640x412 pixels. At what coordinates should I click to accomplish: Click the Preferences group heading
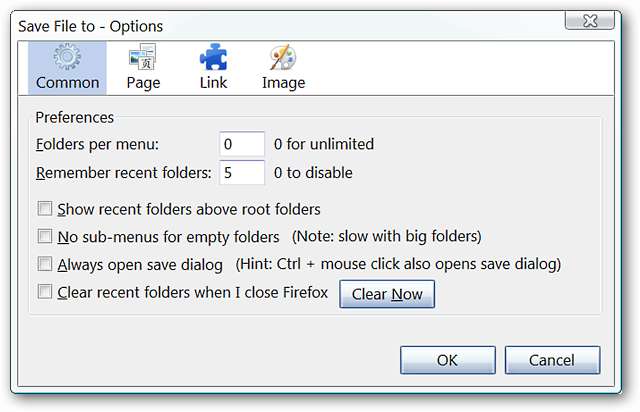(74, 117)
